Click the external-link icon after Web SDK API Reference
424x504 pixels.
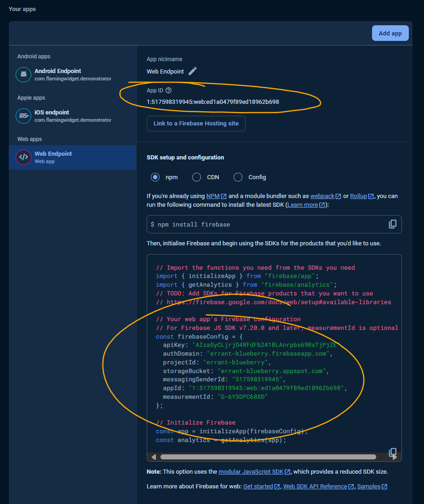tap(351, 487)
